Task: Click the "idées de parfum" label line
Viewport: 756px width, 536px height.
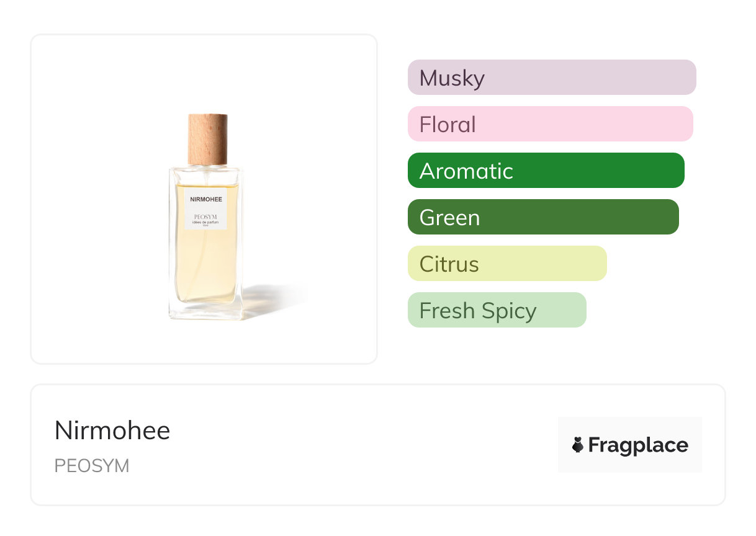Action: point(206,222)
